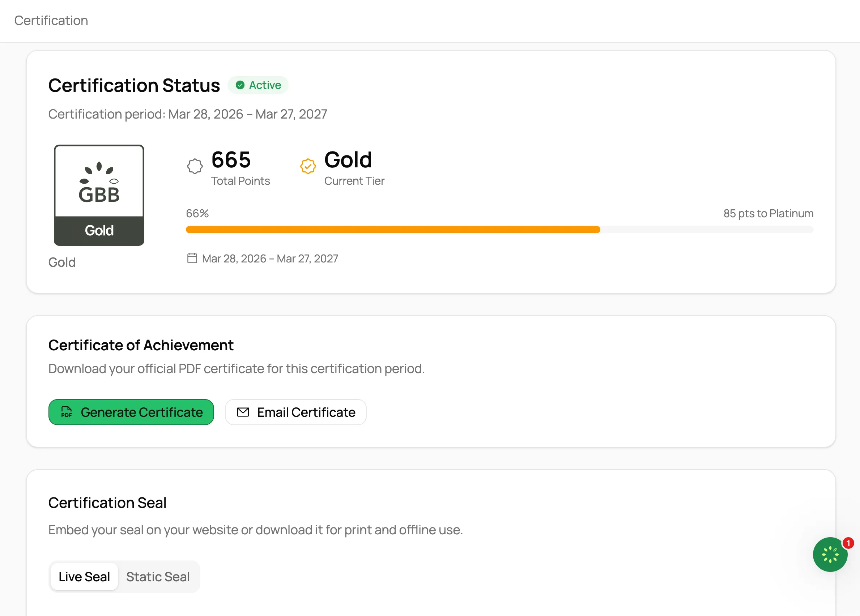Click the calendar icon beside the date range
The height and width of the screenshot is (616, 860).
coord(192,258)
